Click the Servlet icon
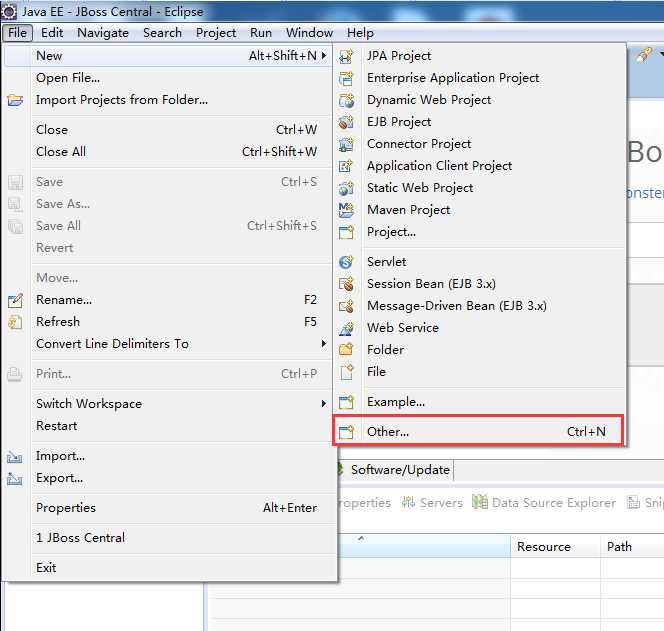Screen dimensions: 664x631 pyautogui.click(x=346, y=262)
